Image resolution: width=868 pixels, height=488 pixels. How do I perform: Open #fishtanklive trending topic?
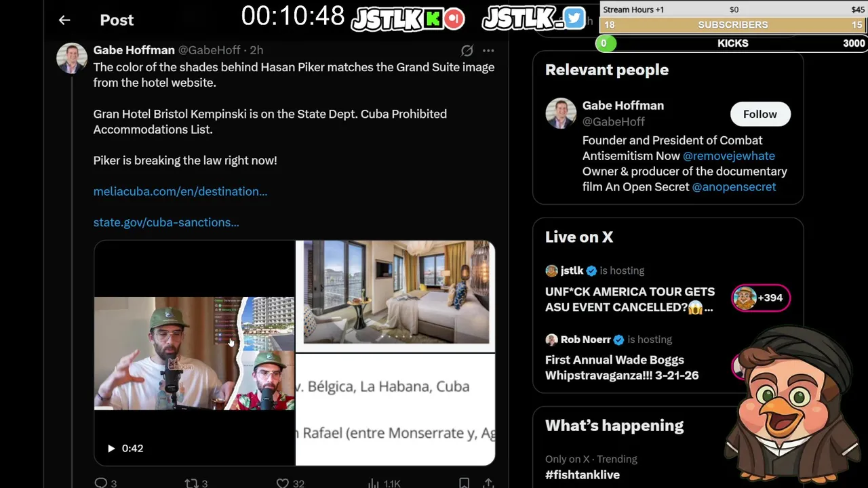click(583, 474)
